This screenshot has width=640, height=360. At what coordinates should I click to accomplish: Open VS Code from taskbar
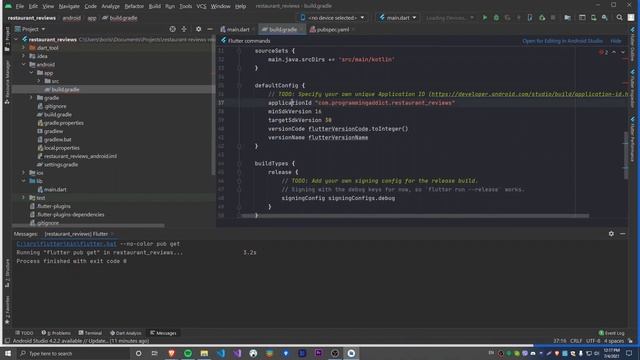point(221,353)
